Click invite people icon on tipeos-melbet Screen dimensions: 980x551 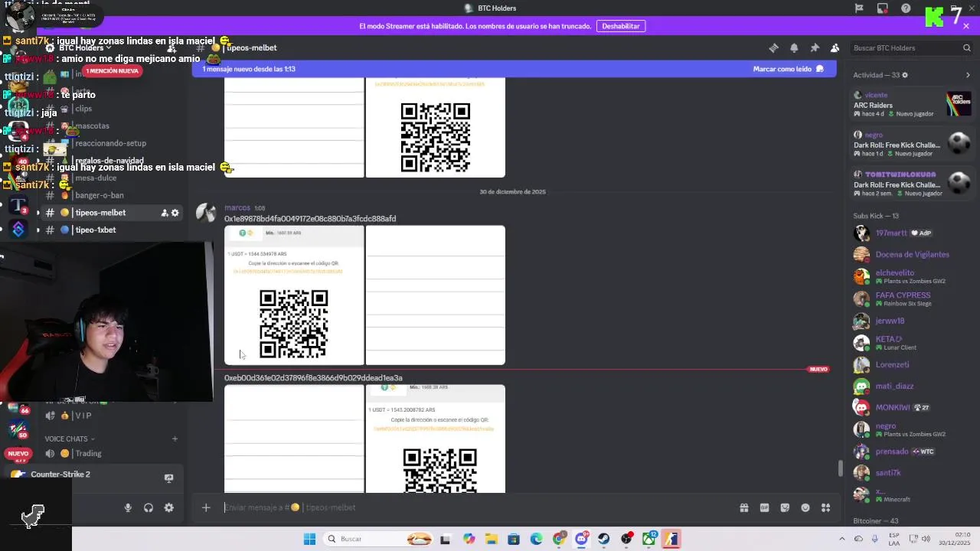pyautogui.click(x=164, y=213)
